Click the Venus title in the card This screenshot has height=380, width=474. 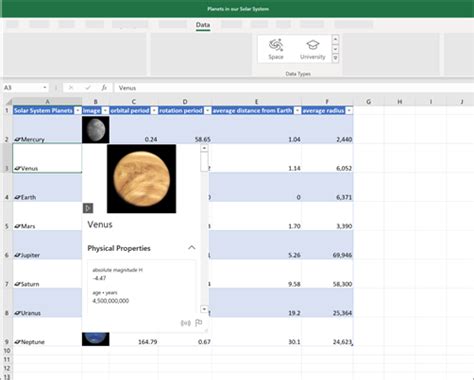100,224
